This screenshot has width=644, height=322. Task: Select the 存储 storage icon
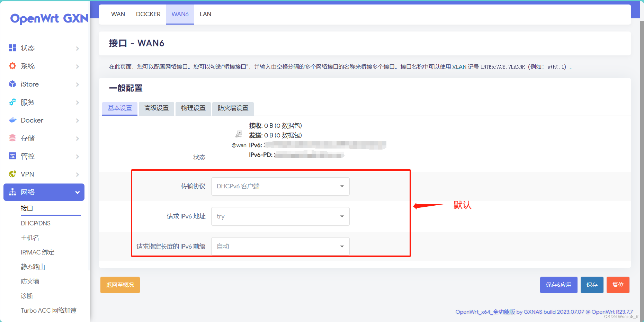coord(12,138)
